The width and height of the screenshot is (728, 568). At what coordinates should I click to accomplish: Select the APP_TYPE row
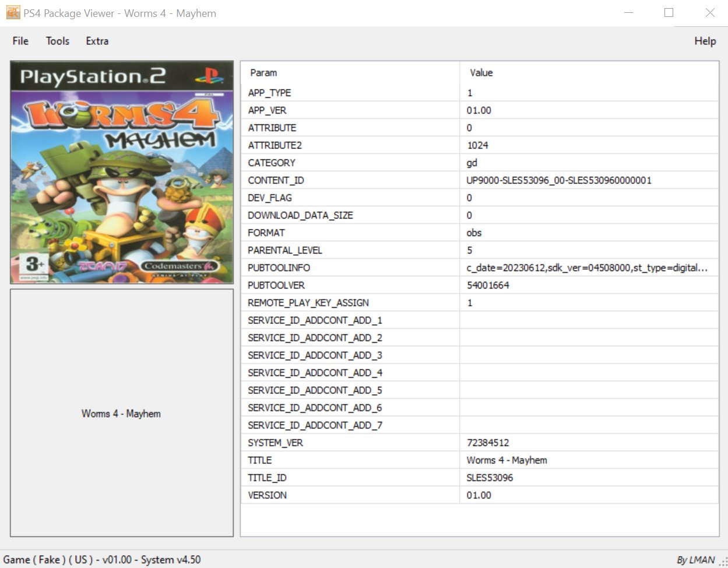click(x=480, y=93)
